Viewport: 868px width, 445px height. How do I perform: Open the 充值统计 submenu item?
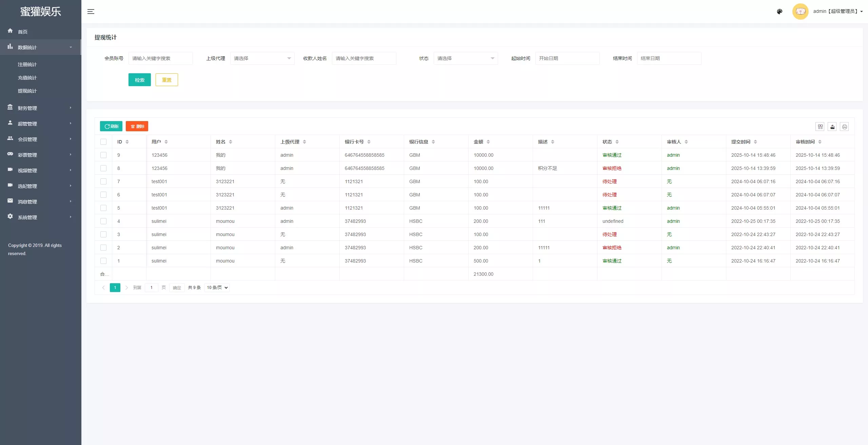tap(27, 78)
